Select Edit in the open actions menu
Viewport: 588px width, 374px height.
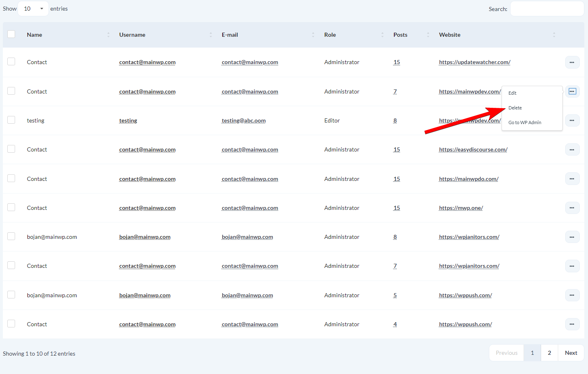pyautogui.click(x=512, y=93)
